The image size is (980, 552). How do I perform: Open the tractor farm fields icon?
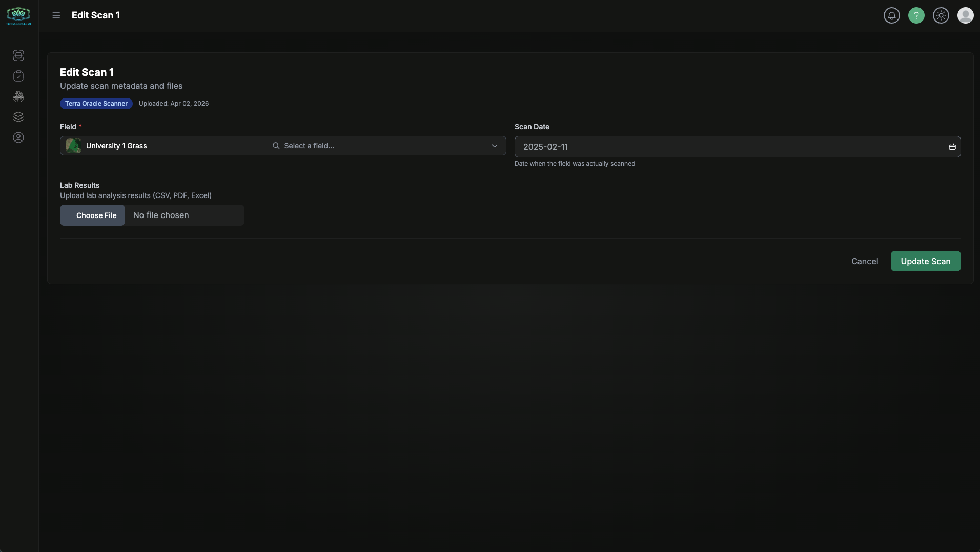[18, 96]
